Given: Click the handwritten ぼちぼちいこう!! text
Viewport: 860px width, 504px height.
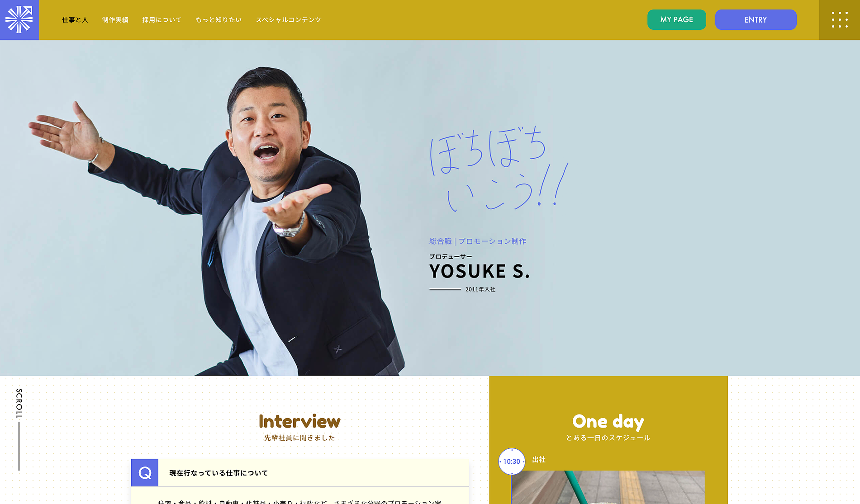Looking at the screenshot, I should click(498, 170).
